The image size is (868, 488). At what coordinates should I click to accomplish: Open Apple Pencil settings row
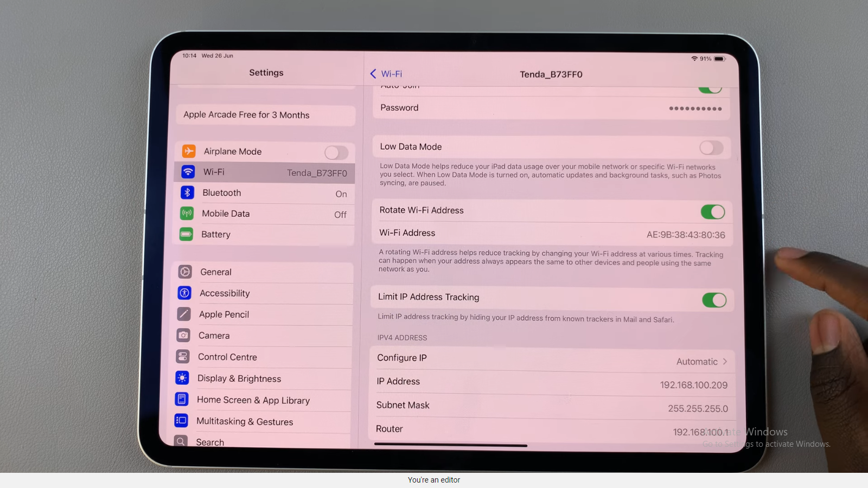click(261, 314)
